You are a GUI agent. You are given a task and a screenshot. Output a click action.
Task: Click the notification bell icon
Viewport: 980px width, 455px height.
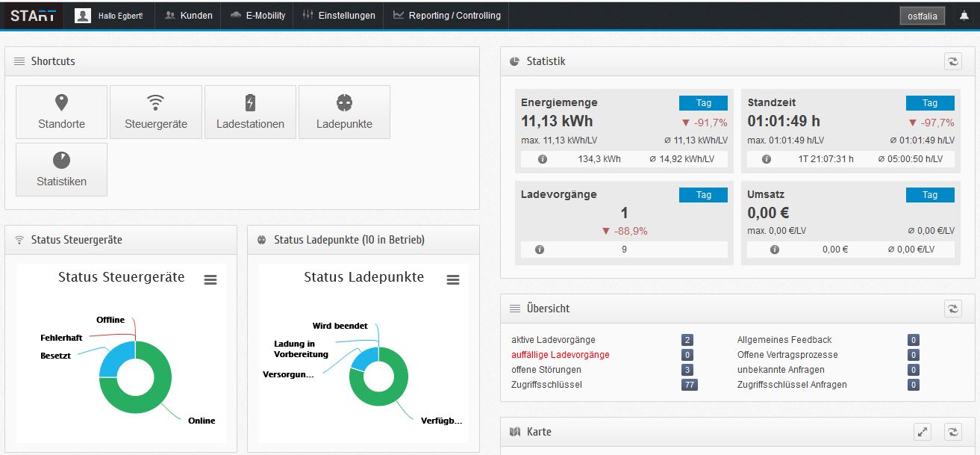tap(964, 16)
